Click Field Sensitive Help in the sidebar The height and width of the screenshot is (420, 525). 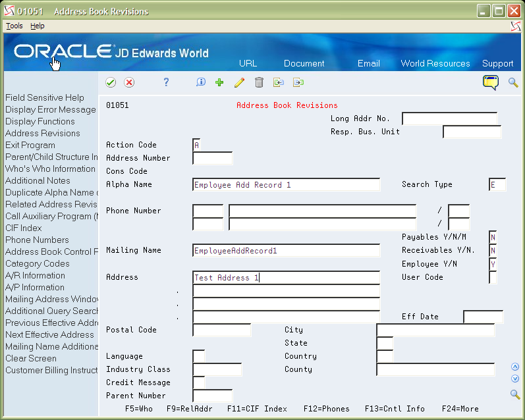pyautogui.click(x=45, y=97)
